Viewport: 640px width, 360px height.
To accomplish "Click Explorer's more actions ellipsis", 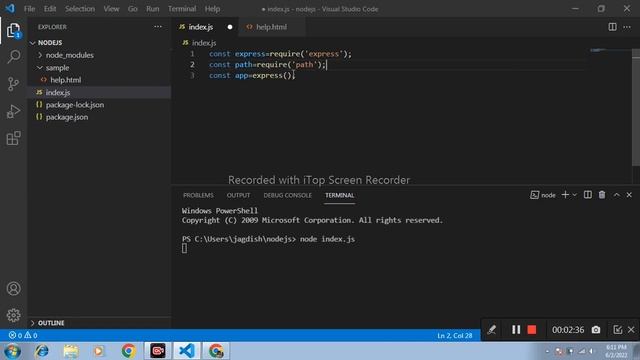I will (x=158, y=27).
